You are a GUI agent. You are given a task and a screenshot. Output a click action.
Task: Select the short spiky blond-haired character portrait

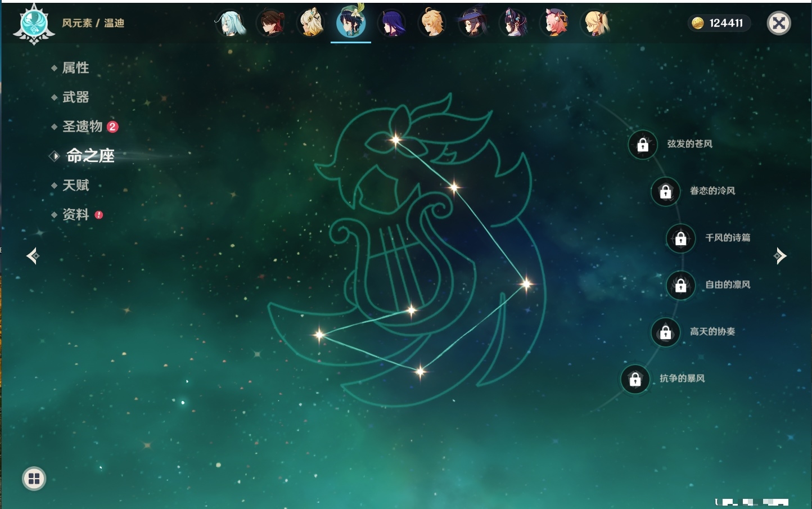point(432,23)
